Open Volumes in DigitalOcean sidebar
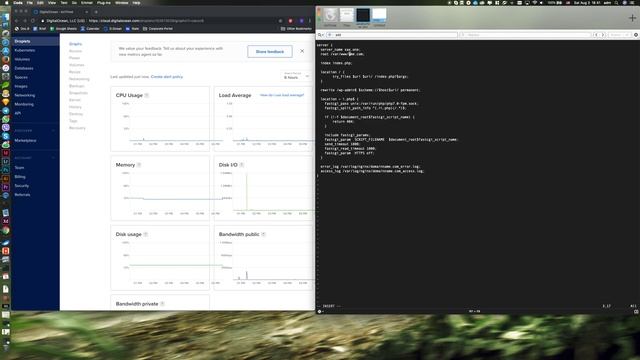Viewport: 640px width, 360px height. [22, 59]
